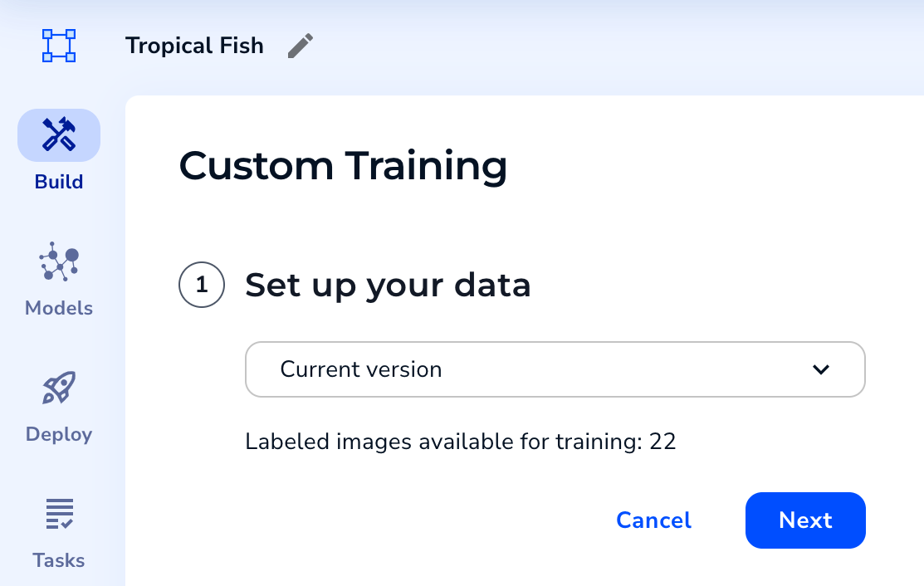This screenshot has height=586, width=924.
Task: Navigate to the Models section
Action: point(58,278)
